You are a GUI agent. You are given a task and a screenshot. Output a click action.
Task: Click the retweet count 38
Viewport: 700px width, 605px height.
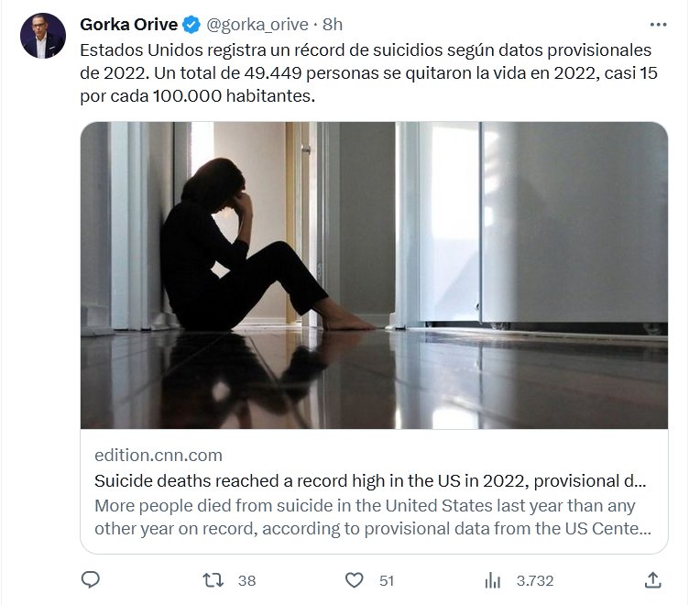[x=246, y=580]
